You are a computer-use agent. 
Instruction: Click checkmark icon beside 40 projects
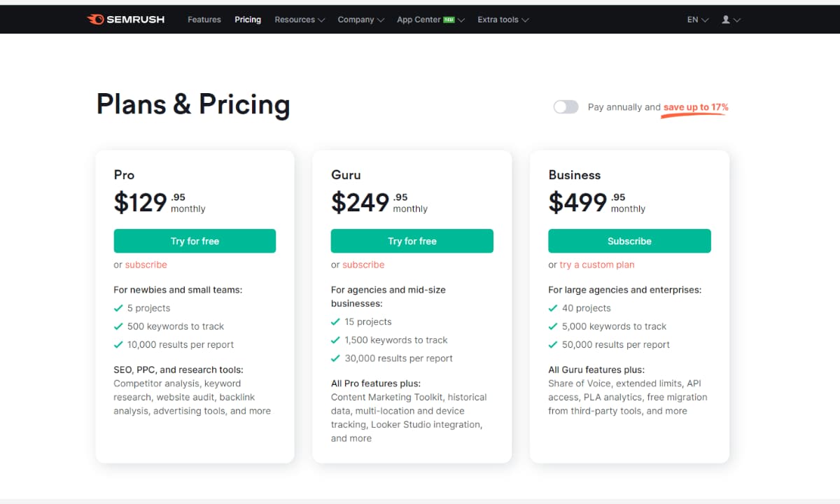click(553, 308)
